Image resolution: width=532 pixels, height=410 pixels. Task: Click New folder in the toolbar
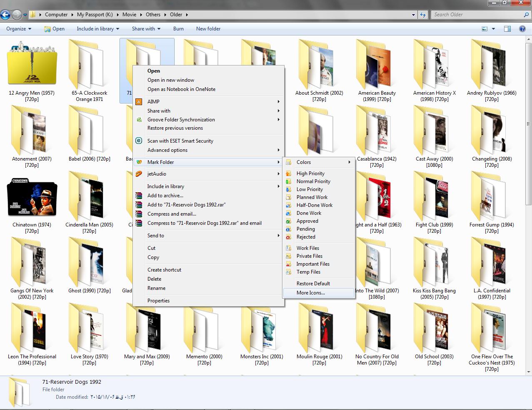(208, 29)
